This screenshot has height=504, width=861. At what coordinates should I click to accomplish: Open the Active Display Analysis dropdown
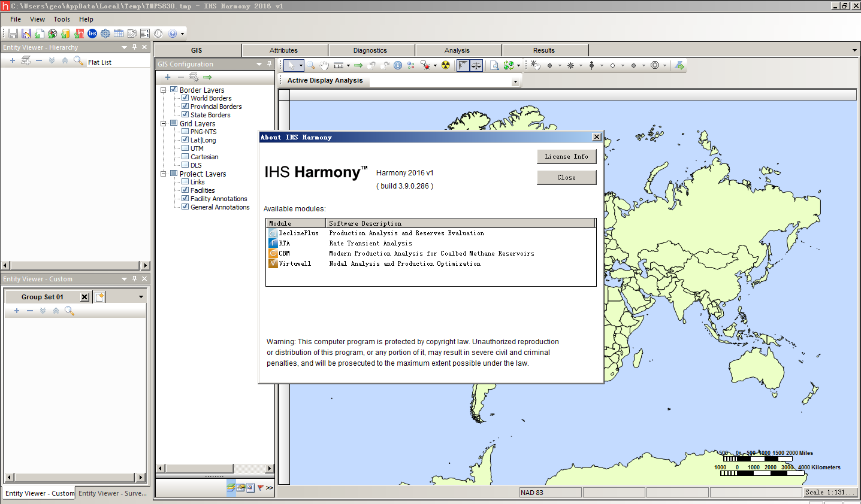515,81
